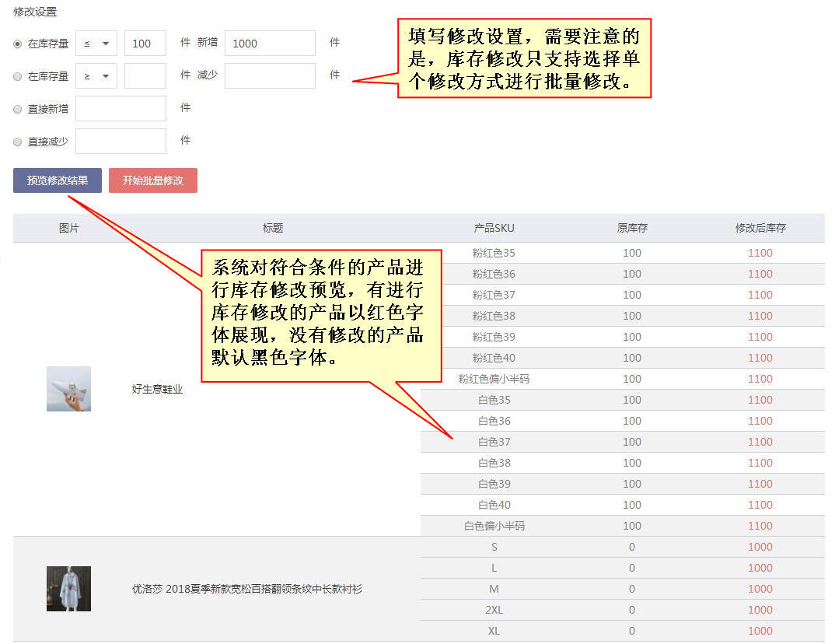Select SKU cell 白色35
Viewport: 835px width, 644px height.
494,400
